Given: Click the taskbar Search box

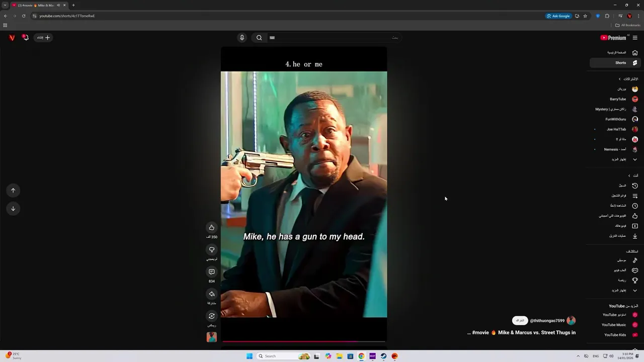Looking at the screenshot, I should (284, 356).
